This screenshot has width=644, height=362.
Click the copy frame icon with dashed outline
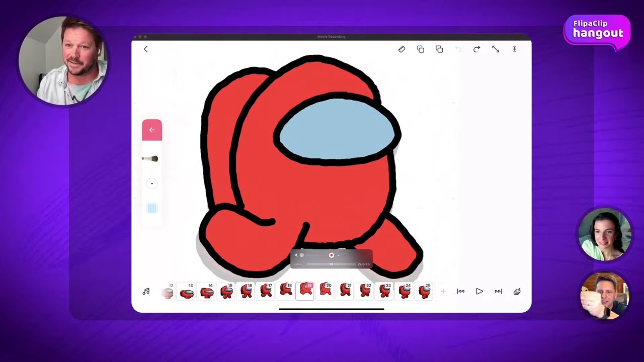pos(421,49)
